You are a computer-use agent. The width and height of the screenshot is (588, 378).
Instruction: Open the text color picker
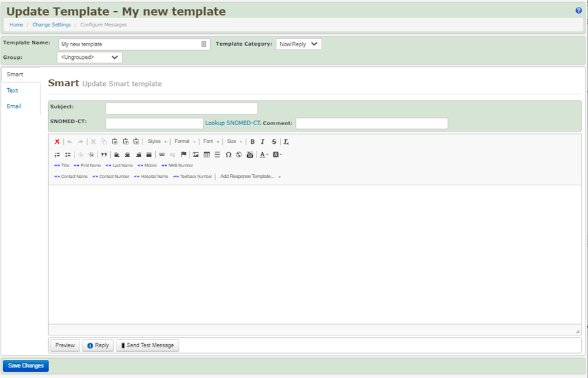(264, 155)
